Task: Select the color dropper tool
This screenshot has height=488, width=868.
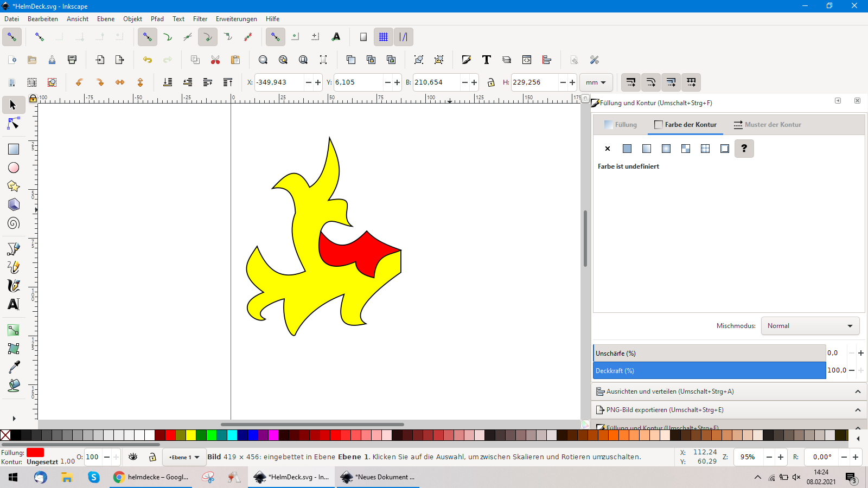Action: click(14, 367)
